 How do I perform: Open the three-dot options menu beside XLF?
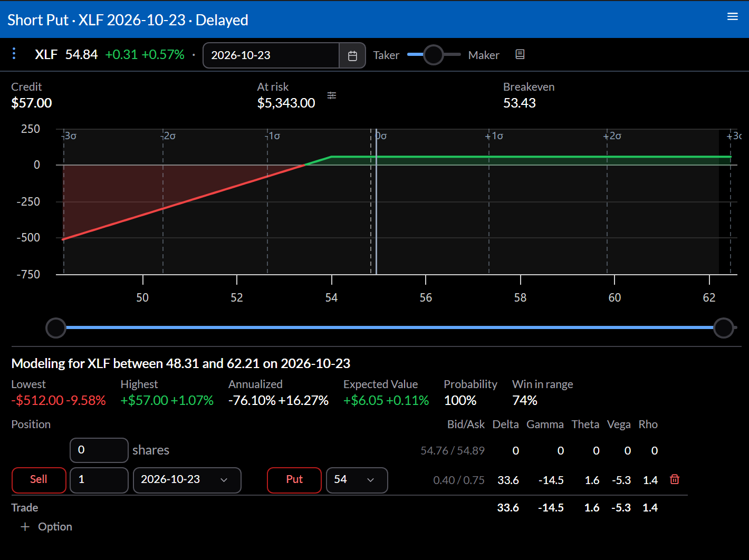click(x=14, y=54)
